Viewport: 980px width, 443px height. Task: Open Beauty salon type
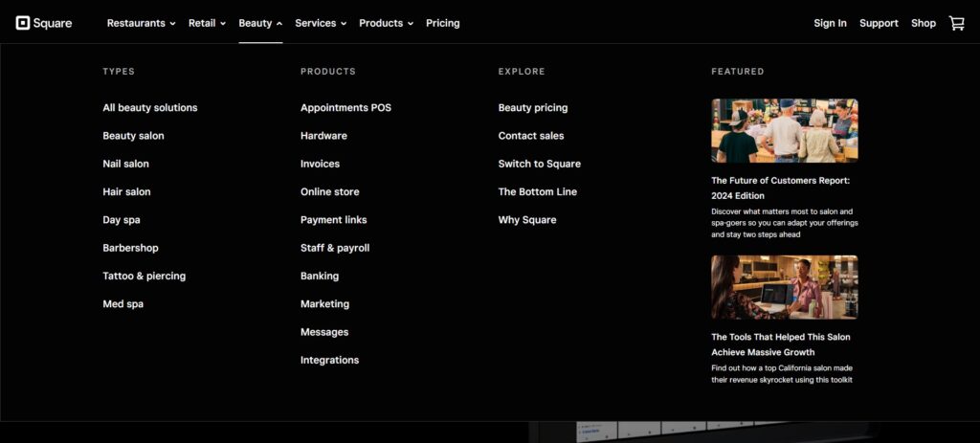pyautogui.click(x=133, y=136)
